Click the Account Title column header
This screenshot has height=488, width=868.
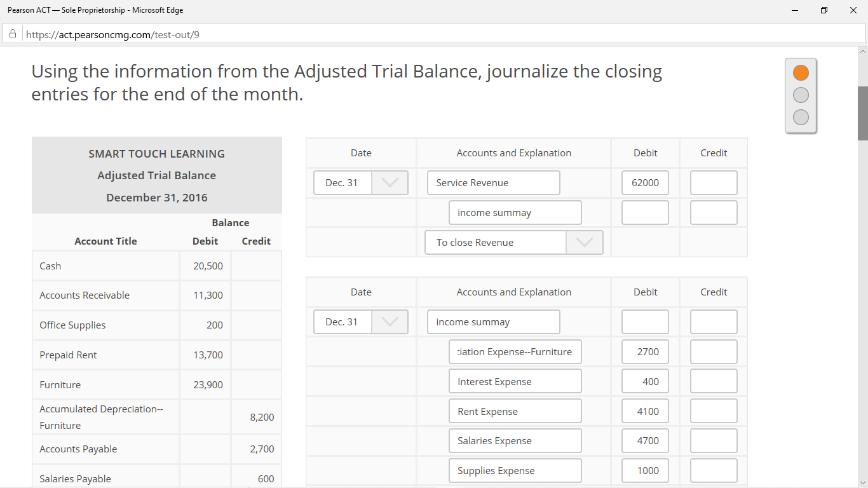(x=105, y=241)
